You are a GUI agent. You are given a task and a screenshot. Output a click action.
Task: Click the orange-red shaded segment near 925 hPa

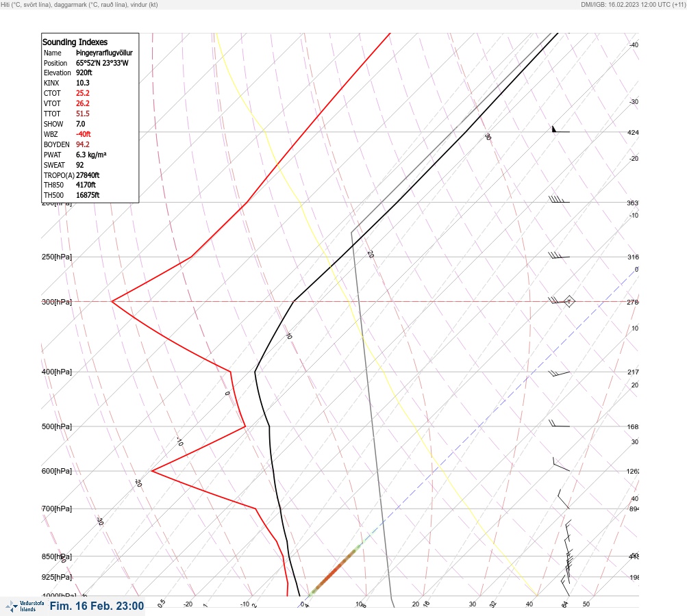tap(335, 570)
